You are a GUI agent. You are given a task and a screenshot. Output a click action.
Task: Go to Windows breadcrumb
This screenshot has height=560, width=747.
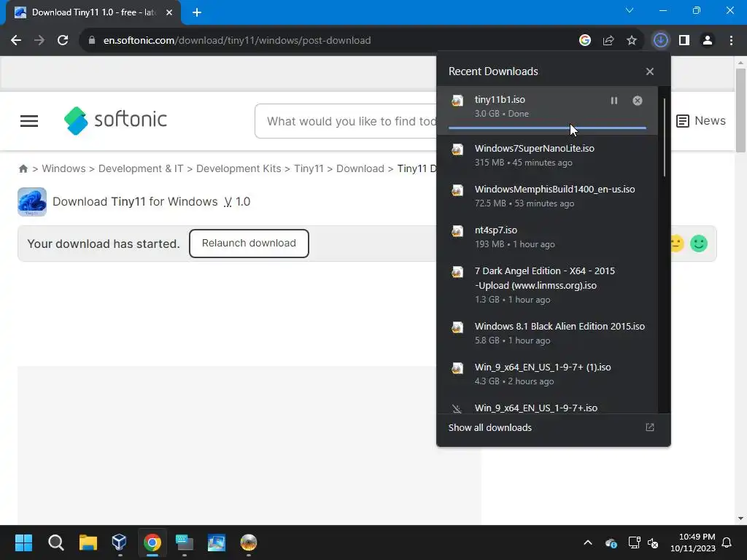(x=64, y=168)
